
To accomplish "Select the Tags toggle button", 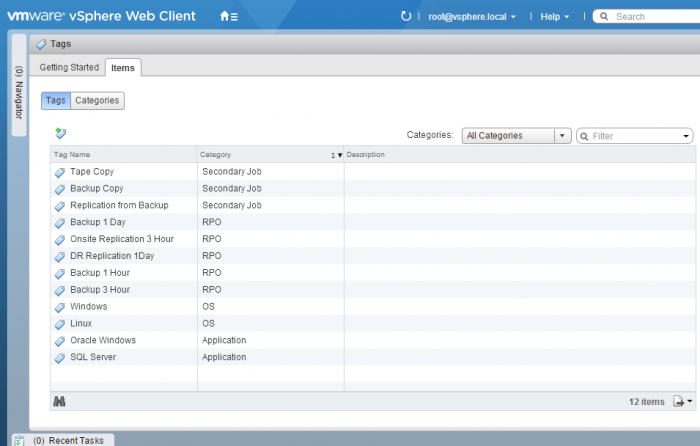I will point(56,100).
